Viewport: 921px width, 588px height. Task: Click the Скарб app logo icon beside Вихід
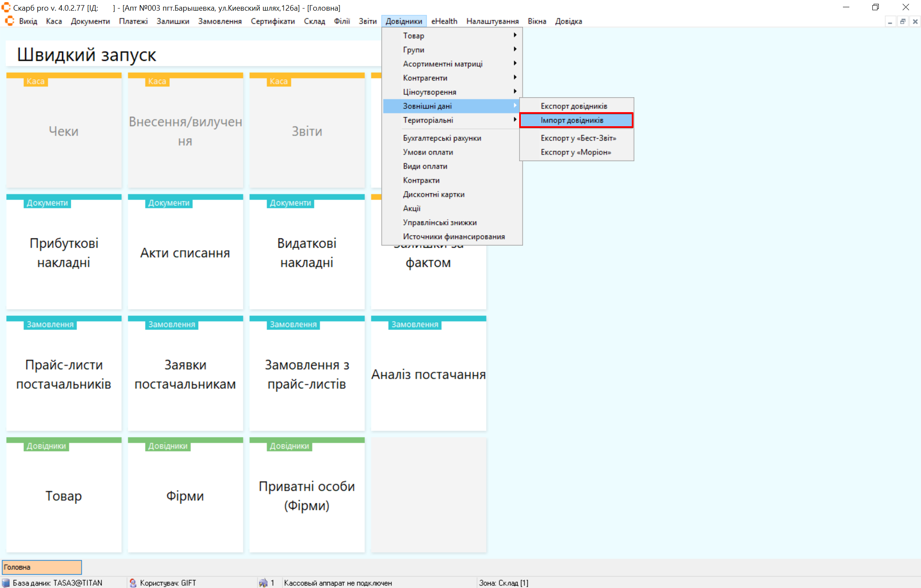(x=9, y=21)
